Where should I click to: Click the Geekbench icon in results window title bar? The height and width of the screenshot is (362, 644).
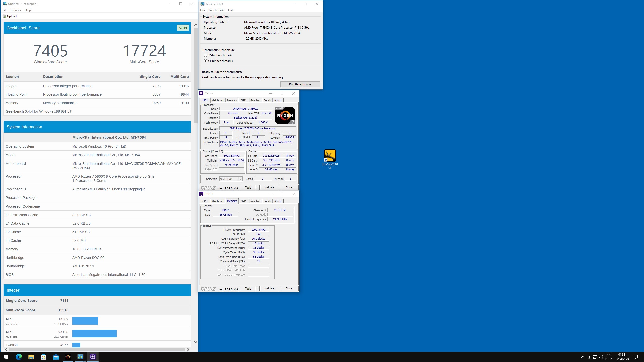(x=5, y=4)
